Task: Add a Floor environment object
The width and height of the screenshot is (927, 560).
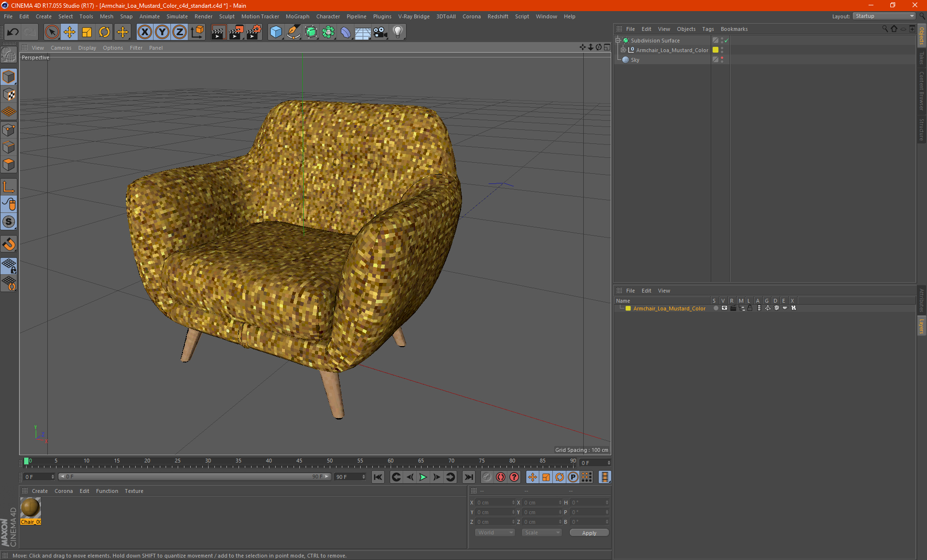Action: (x=363, y=32)
